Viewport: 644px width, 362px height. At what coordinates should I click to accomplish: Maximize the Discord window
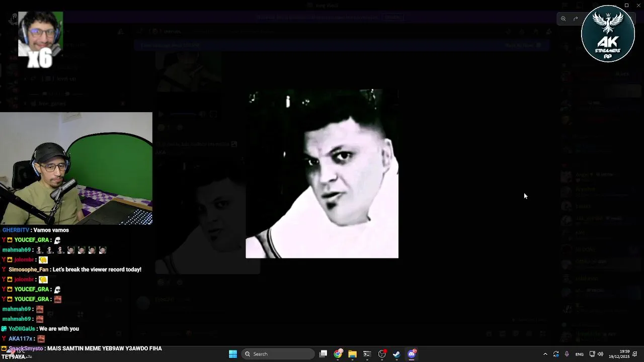[626, 5]
